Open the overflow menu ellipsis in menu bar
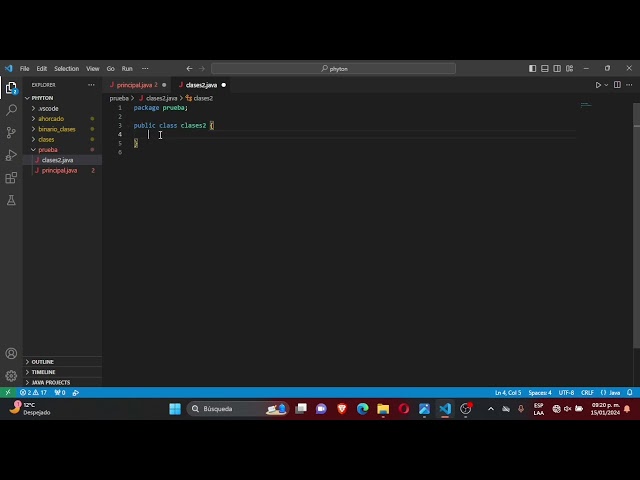Screen dimensions: 640x480 tap(145, 69)
